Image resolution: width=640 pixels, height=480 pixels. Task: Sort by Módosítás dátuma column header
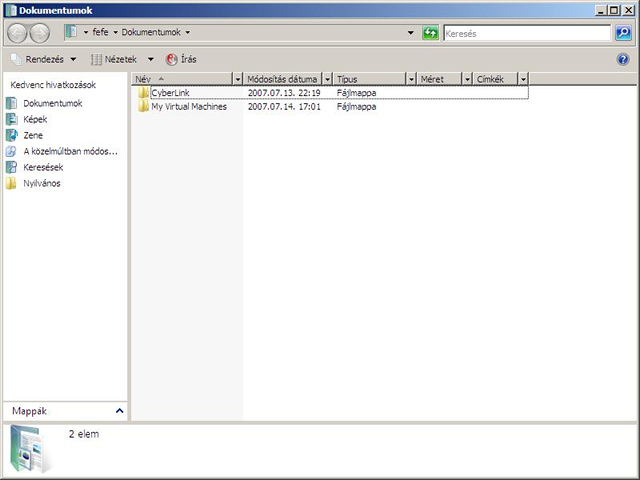coord(283,79)
